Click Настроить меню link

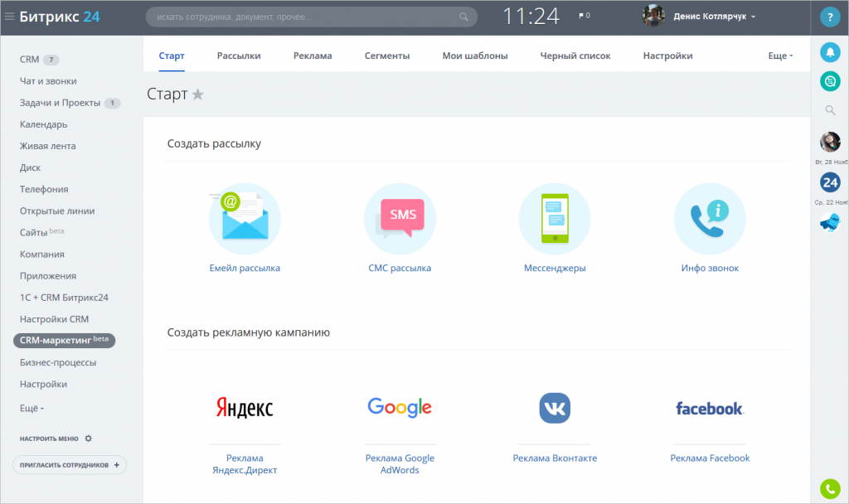(x=49, y=439)
